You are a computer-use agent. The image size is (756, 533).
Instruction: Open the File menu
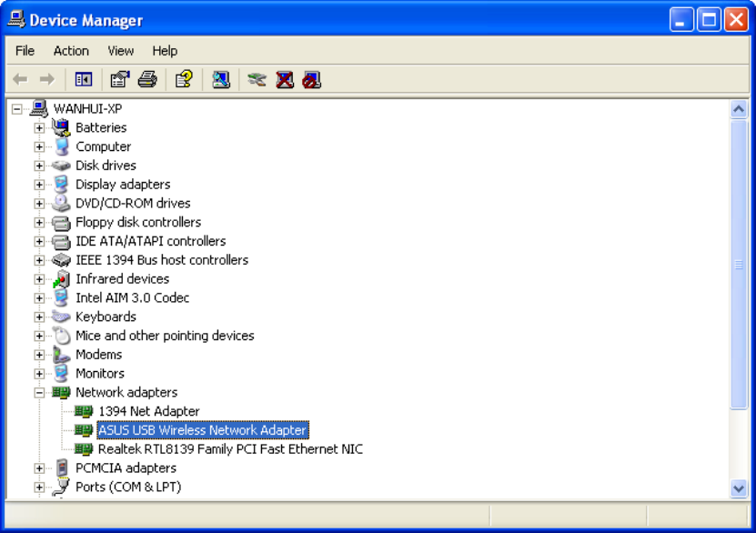click(x=25, y=51)
